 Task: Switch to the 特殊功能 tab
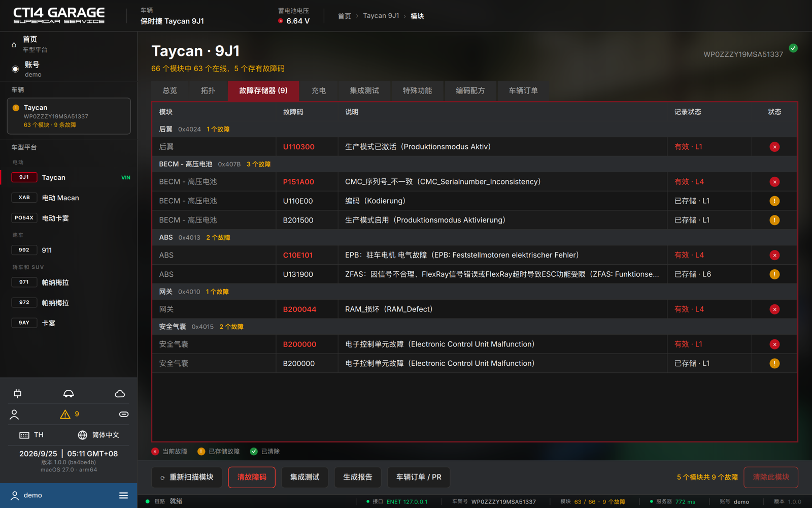[x=417, y=91]
